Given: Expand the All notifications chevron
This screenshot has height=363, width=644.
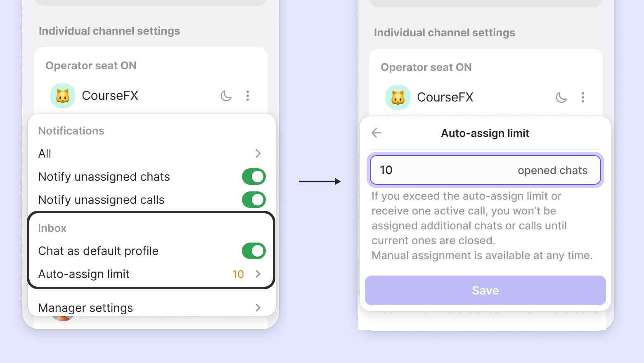Looking at the screenshot, I should pyautogui.click(x=258, y=153).
